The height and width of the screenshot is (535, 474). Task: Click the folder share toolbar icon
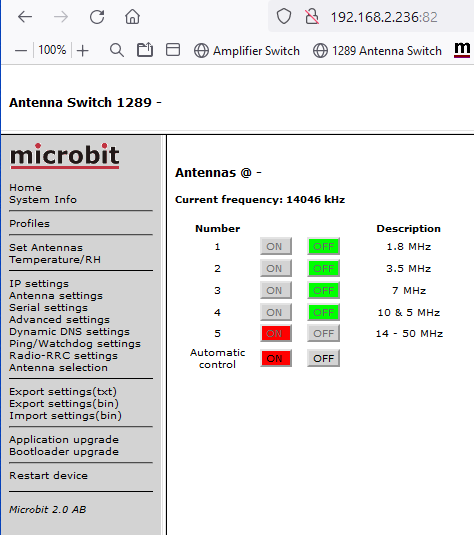tap(145, 50)
